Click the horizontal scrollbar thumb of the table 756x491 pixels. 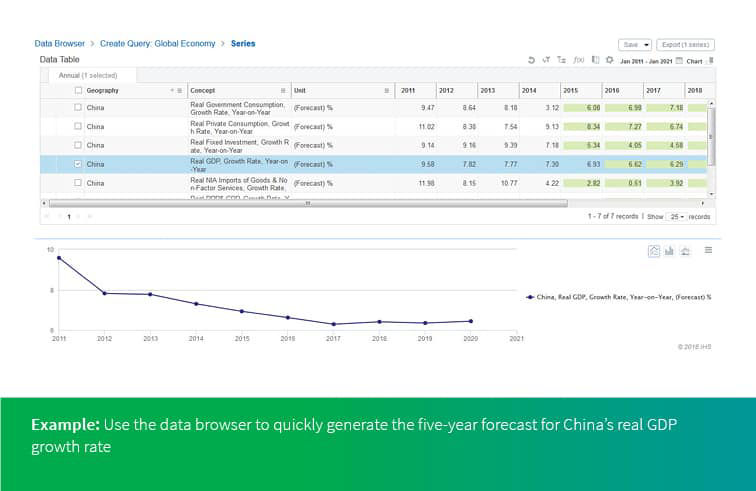[x=308, y=204]
